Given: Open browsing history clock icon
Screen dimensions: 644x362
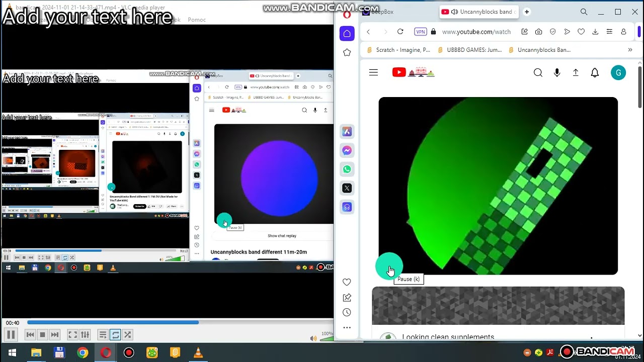Looking at the screenshot, I should tap(347, 312).
